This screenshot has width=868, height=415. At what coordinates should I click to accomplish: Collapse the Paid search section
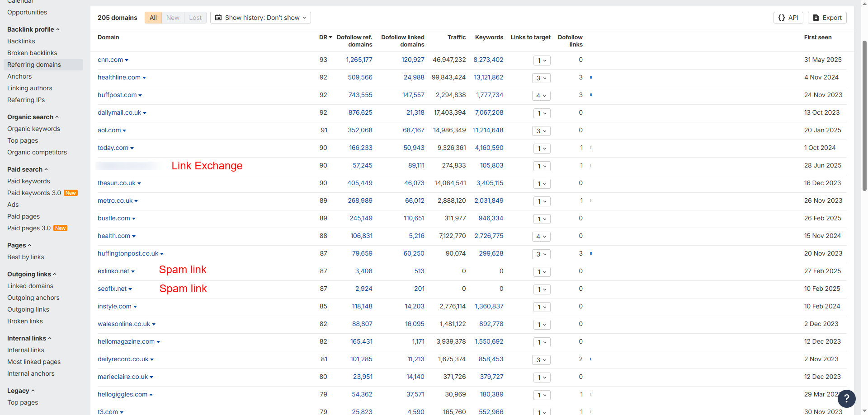pos(28,169)
